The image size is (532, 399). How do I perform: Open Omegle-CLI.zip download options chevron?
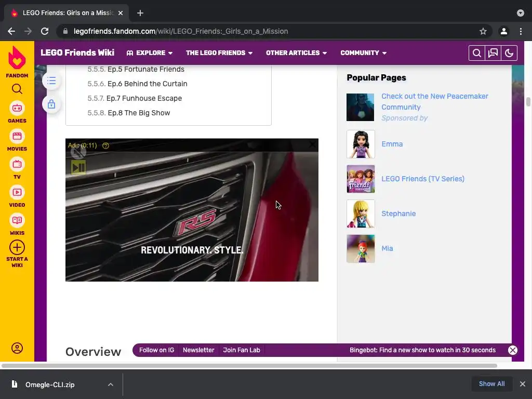click(x=111, y=384)
